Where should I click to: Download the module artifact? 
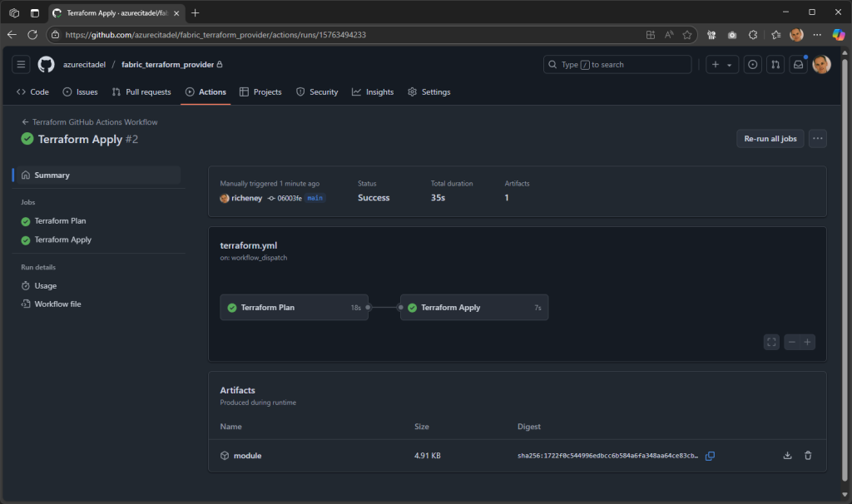[x=786, y=455]
